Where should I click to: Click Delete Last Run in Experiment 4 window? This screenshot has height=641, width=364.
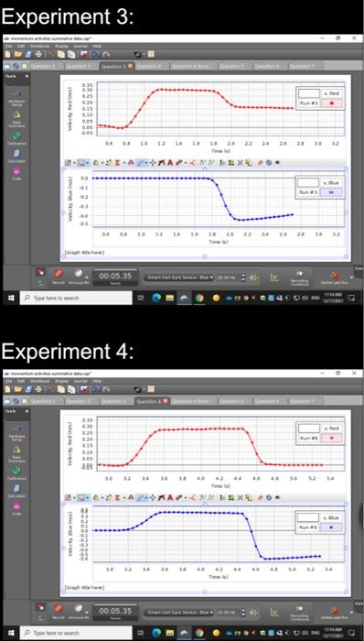(x=335, y=613)
